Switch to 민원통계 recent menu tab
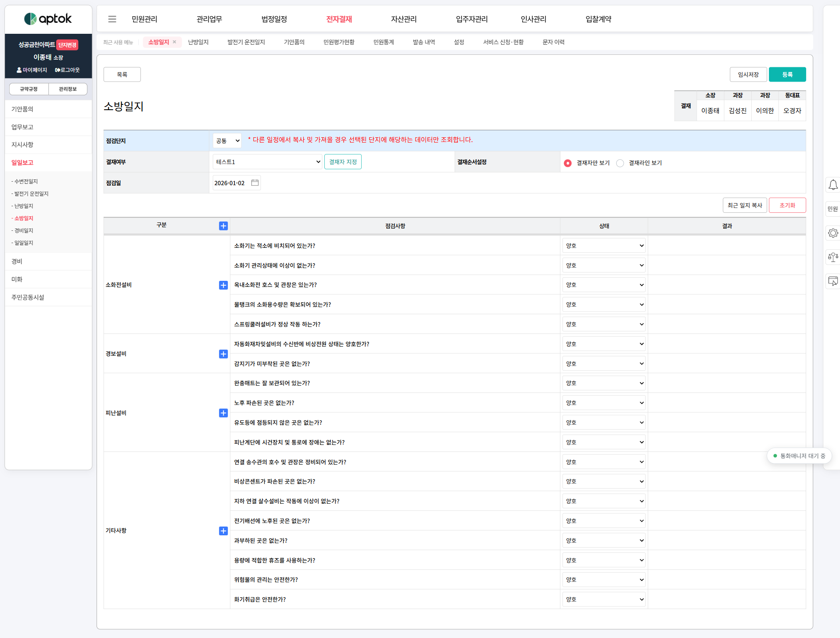The image size is (840, 638). coord(384,42)
